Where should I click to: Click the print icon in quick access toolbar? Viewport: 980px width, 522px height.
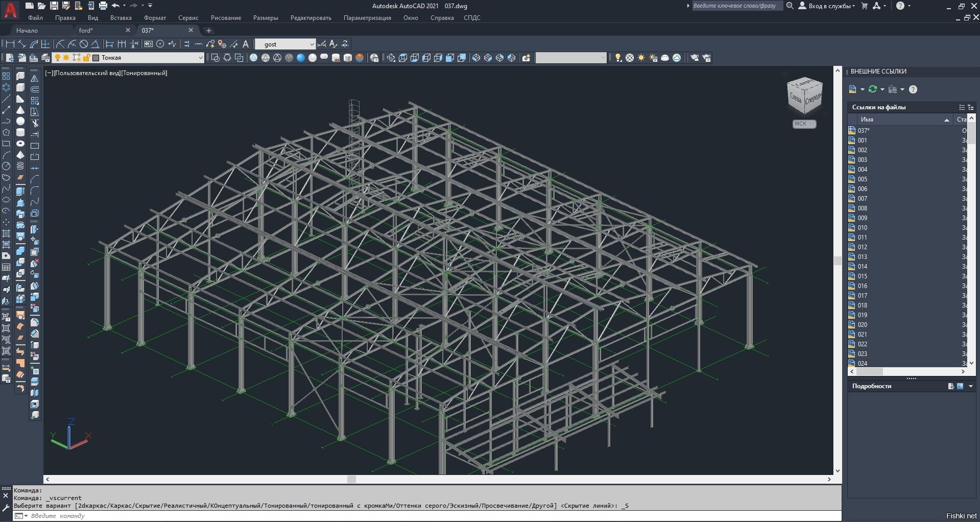click(x=103, y=6)
